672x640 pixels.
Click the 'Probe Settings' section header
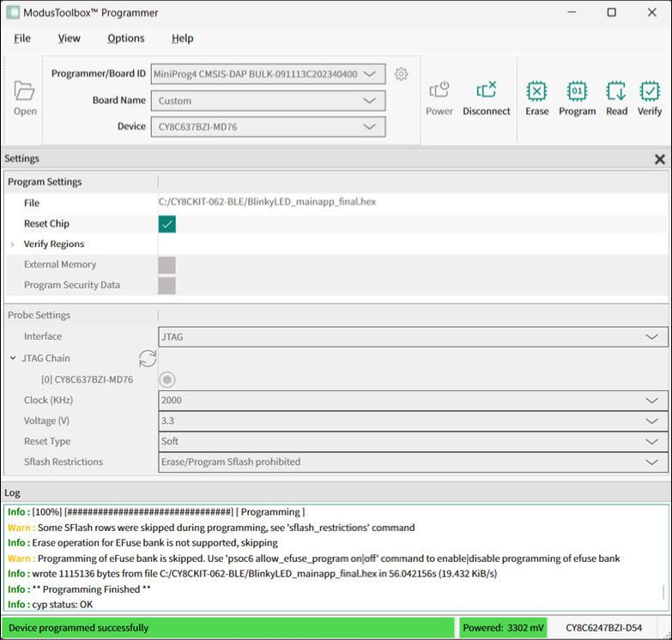click(39, 316)
